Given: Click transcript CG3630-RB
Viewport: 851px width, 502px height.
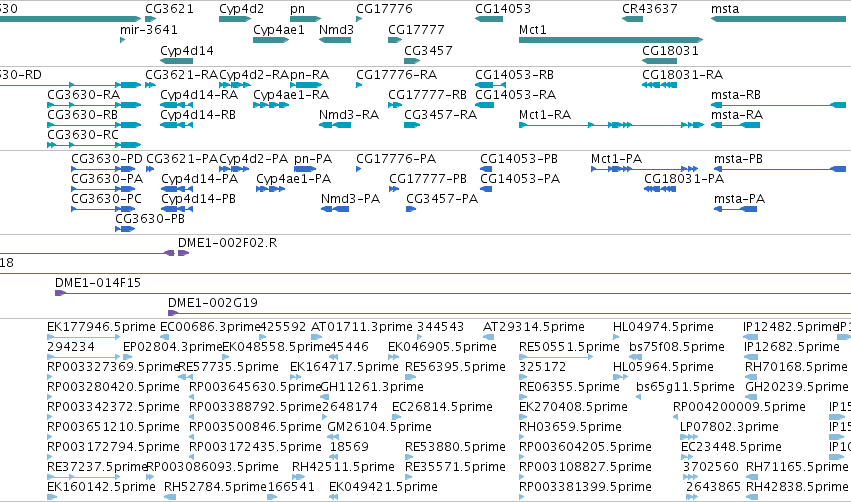Looking at the screenshot, I should 82,115.
